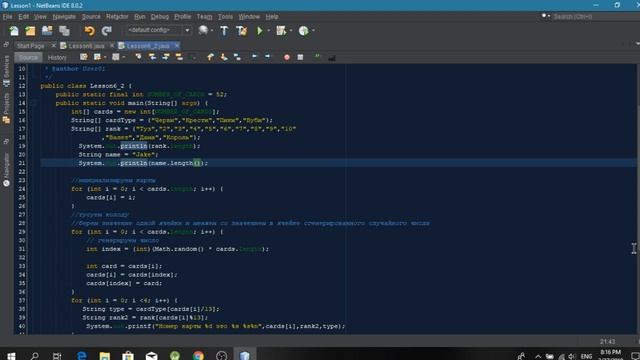This screenshot has height=360, width=640.
Task: Open the Refactor menu
Action: click(x=117, y=17)
